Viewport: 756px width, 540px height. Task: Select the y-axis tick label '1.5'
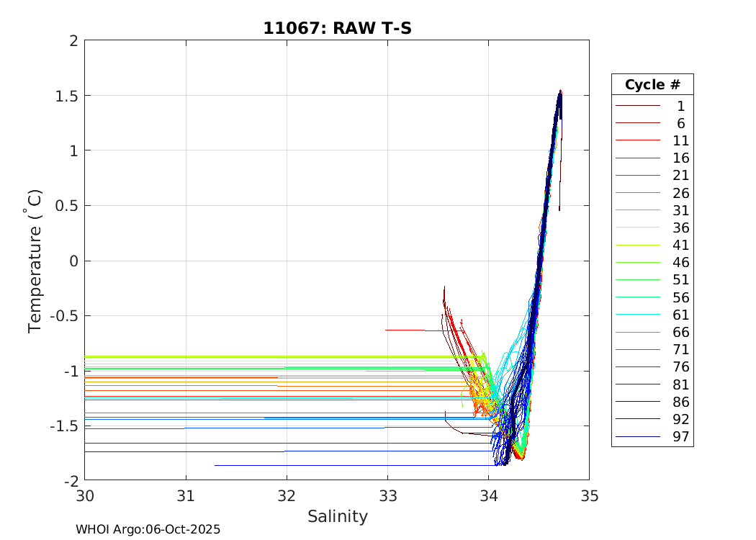point(63,96)
